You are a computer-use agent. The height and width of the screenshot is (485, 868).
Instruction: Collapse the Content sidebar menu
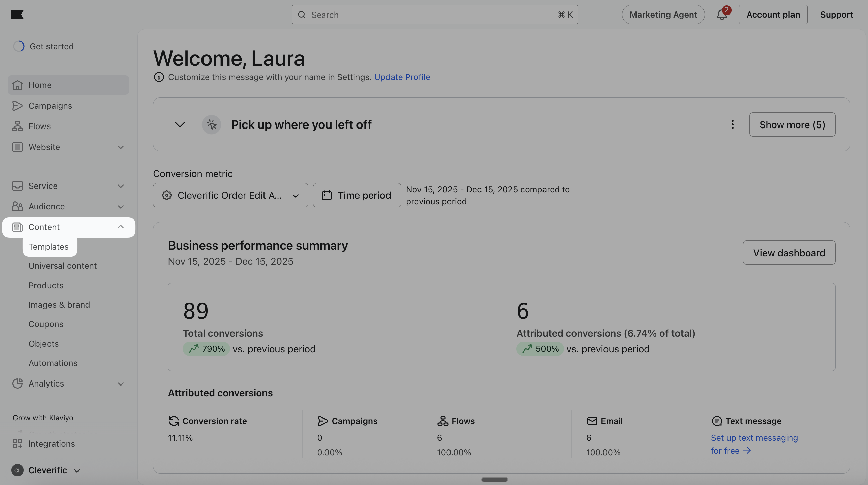121,227
